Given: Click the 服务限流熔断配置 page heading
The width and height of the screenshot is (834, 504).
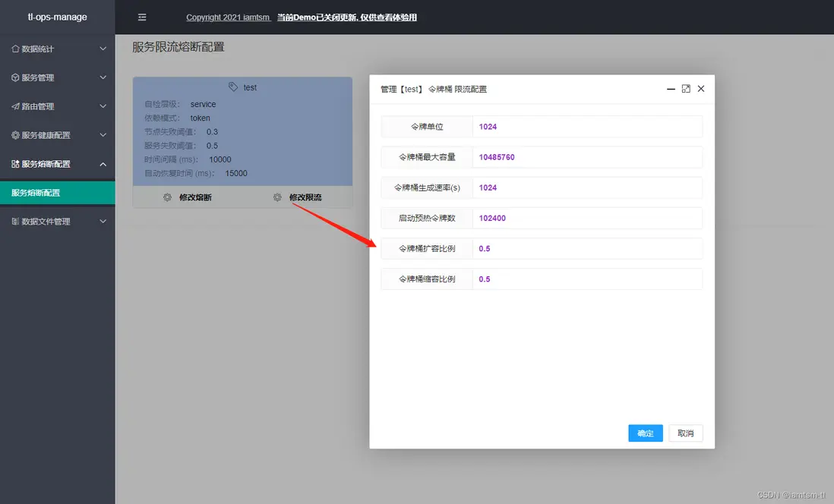Looking at the screenshot, I should pos(178,47).
